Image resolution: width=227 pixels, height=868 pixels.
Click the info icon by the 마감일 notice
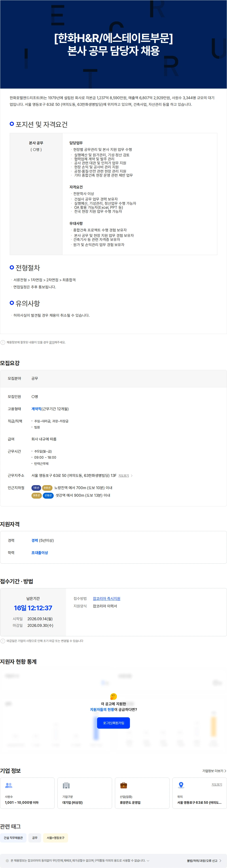3,641
